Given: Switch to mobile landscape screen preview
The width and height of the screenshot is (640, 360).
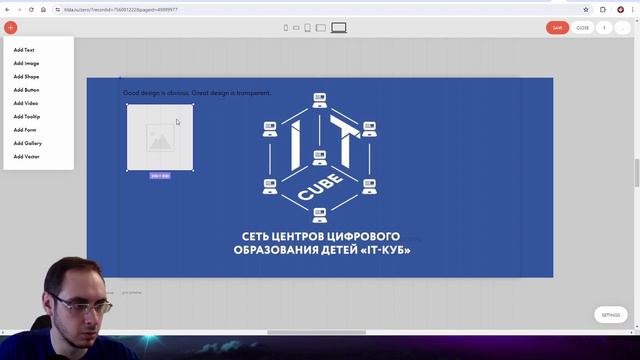Looking at the screenshot, I should [x=296, y=28].
